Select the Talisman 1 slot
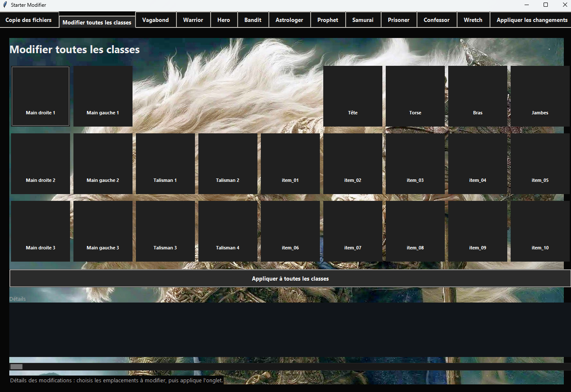This screenshot has width=571, height=392. (x=165, y=164)
